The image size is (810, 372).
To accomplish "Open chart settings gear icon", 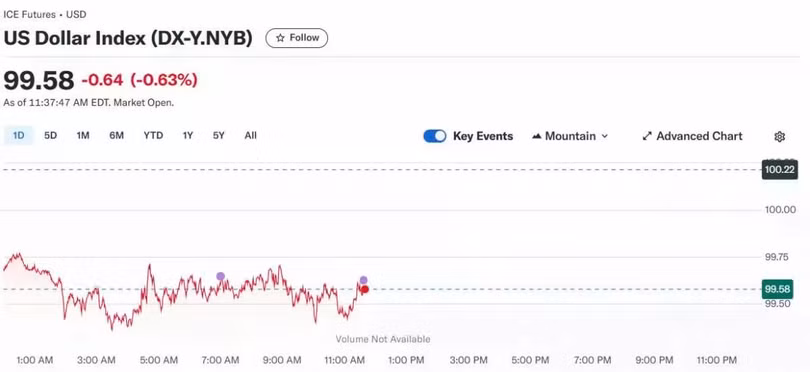I will pos(780,136).
